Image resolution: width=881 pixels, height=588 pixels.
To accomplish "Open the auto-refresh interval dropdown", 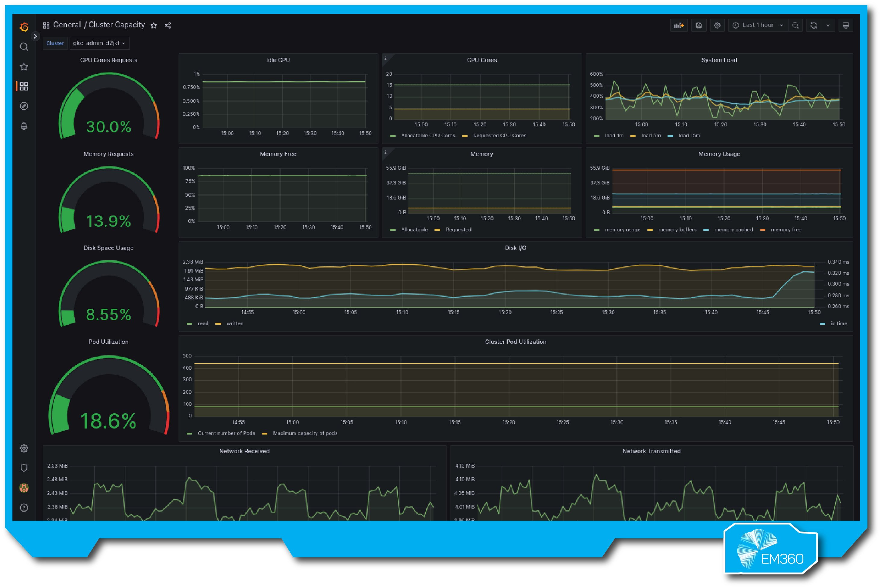I will (x=829, y=25).
